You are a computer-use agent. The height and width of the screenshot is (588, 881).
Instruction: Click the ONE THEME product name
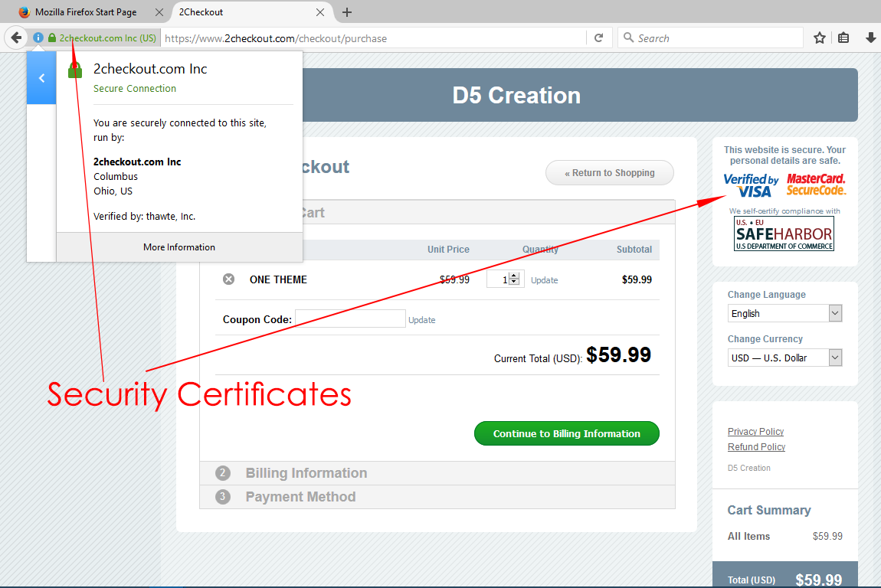pyautogui.click(x=278, y=279)
